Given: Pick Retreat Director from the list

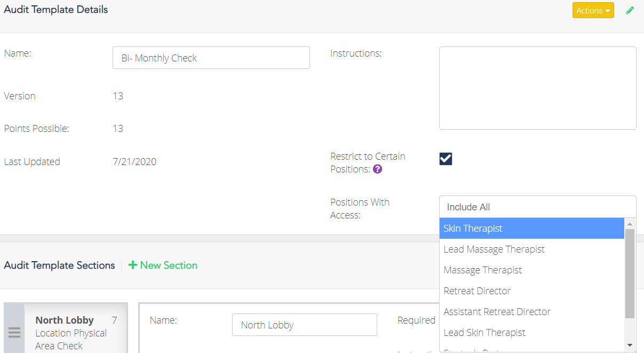Looking at the screenshot, I should click(532, 291).
